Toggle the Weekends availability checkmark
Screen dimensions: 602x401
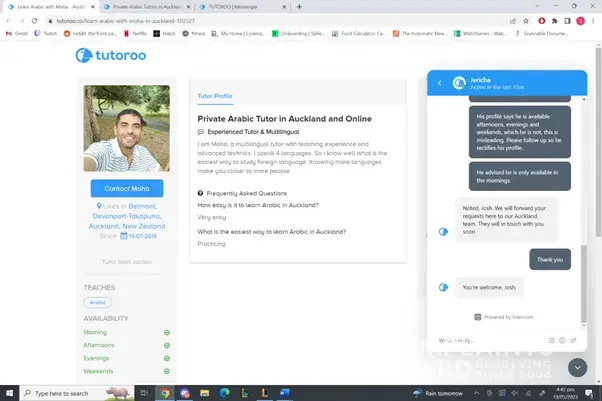167,370
